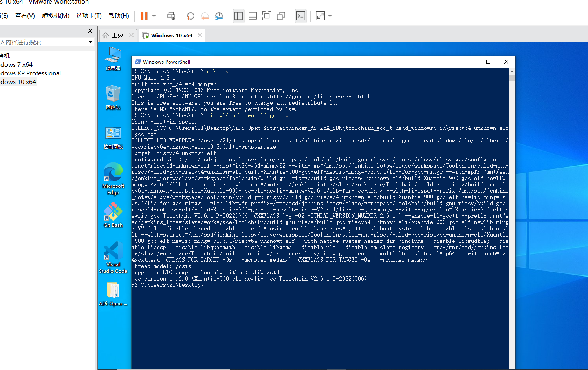Click the VMware pause virtual machine button

tap(144, 16)
